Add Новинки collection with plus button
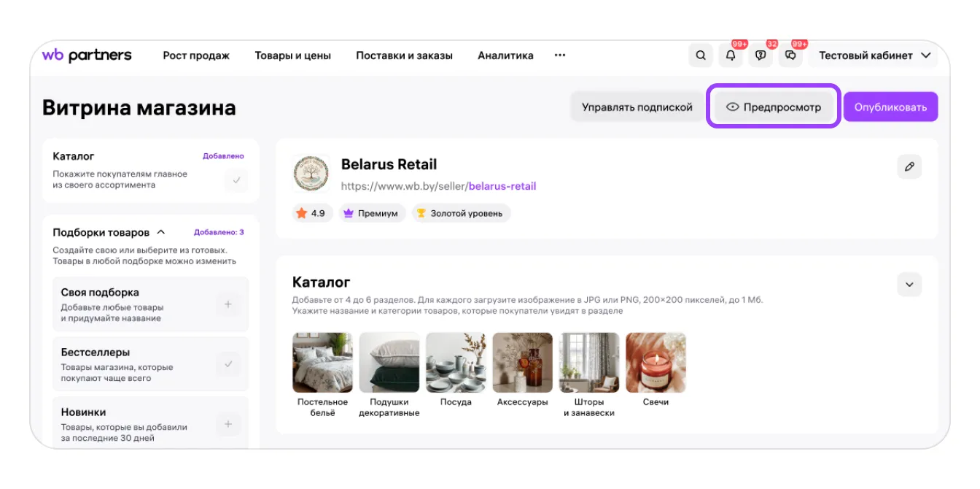Image resolution: width=980 pixels, height=489 pixels. tap(228, 424)
